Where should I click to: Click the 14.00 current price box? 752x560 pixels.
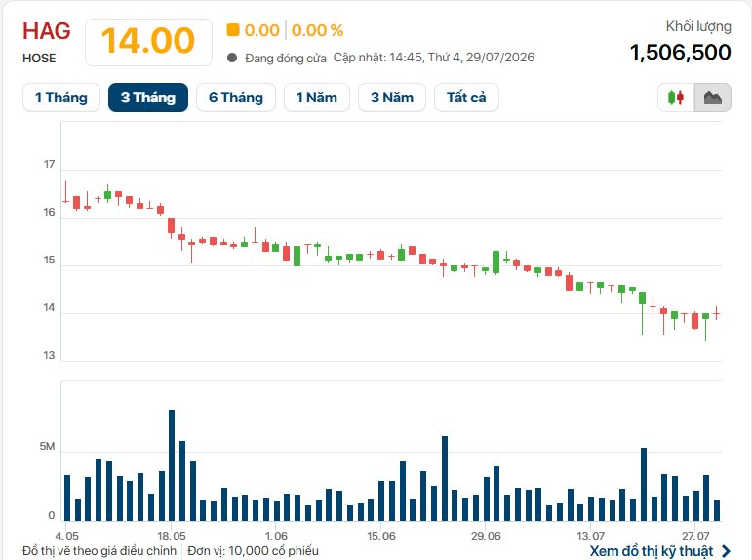[148, 42]
